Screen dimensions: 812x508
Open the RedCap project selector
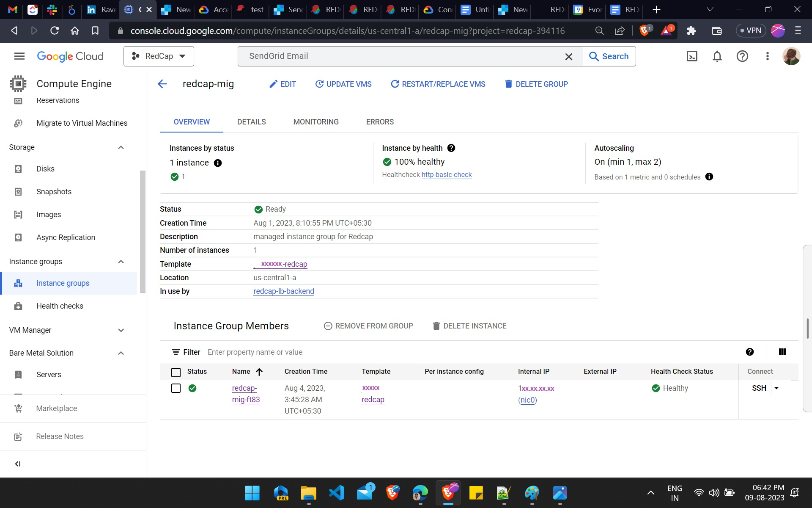click(x=159, y=56)
